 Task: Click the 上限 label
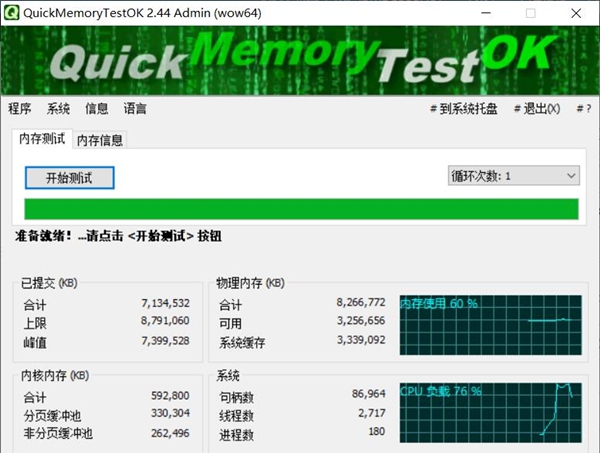[35, 324]
